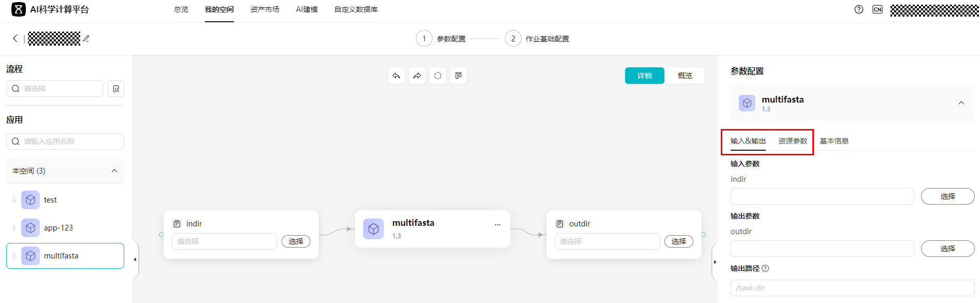Select the 资源参数 tab
Viewport: 980px width, 303px height.
tap(793, 141)
